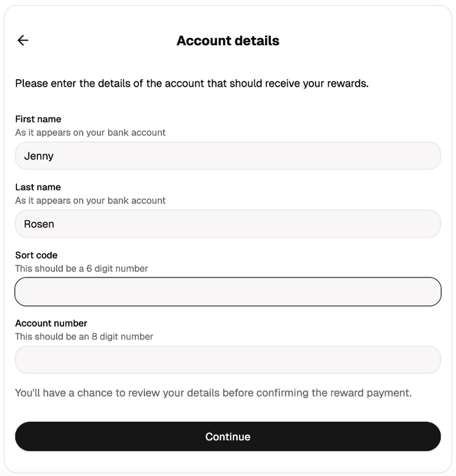Select the Last name field containing Rosen
Screen dimensions: 456x476
click(228, 224)
